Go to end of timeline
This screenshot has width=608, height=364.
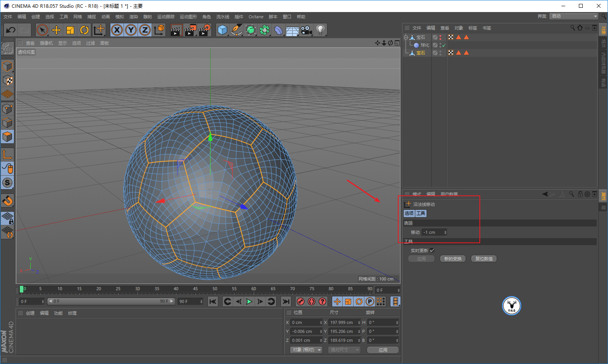(286, 301)
